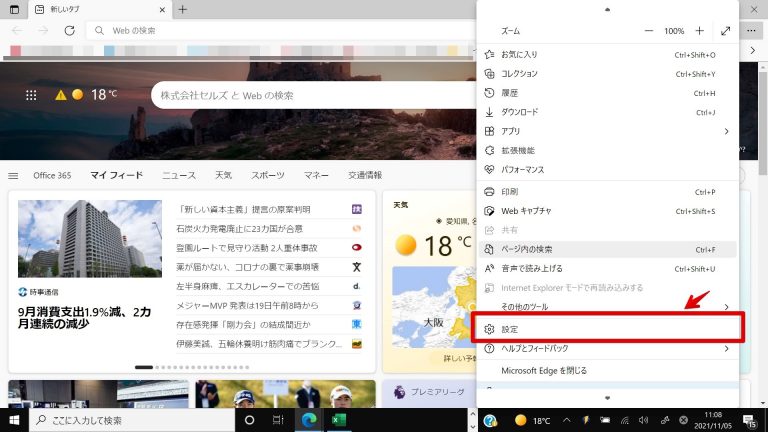Image resolution: width=768 pixels, height=432 pixels.
Task: Open headline メジャーMVP 発表は19日午前8時から
Action: (x=247, y=306)
